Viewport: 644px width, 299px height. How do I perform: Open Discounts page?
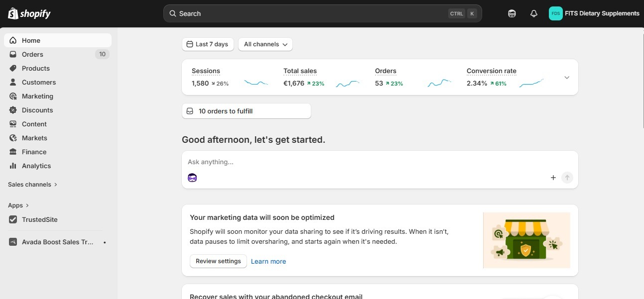tap(58, 110)
